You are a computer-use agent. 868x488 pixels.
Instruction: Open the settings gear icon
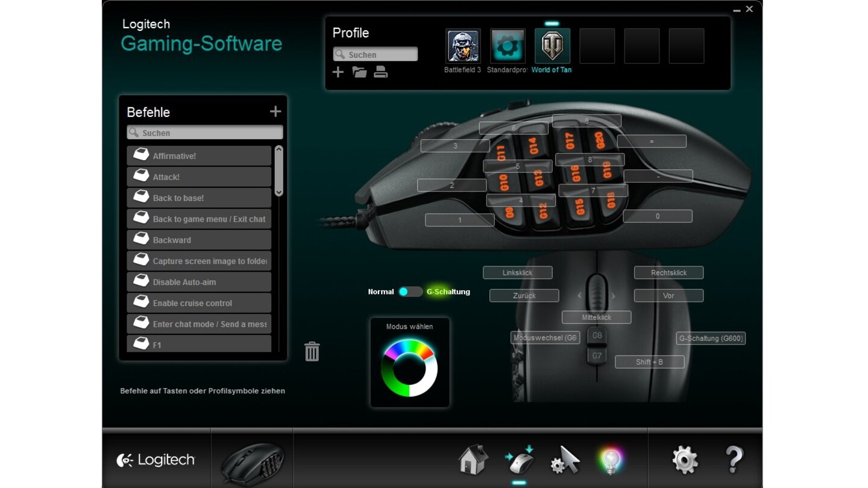pos(685,459)
